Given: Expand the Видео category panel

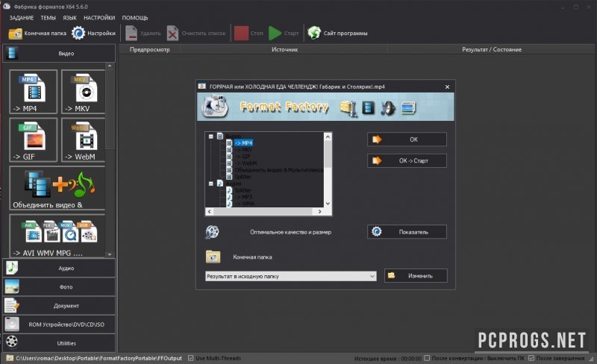Looking at the screenshot, I should pos(59,53).
